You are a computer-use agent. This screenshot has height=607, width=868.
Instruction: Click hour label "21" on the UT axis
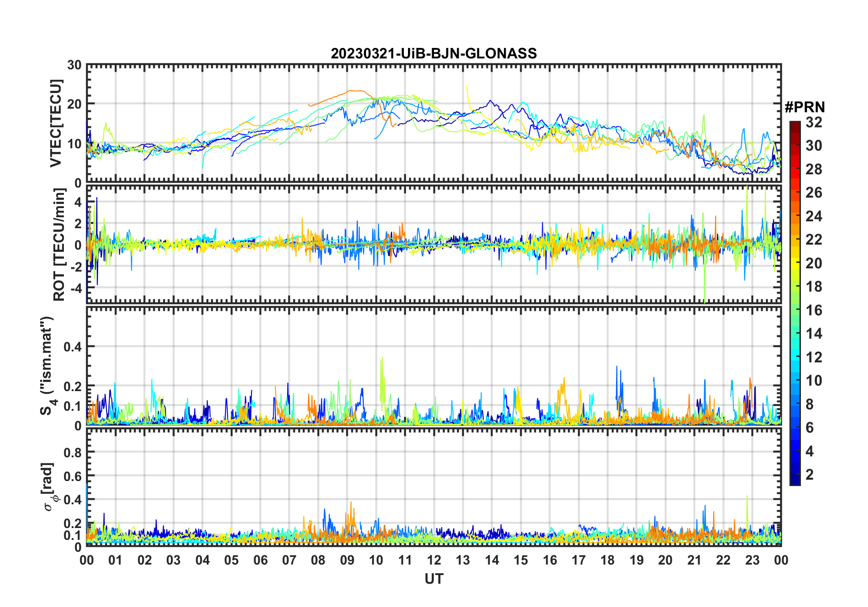coord(694,560)
